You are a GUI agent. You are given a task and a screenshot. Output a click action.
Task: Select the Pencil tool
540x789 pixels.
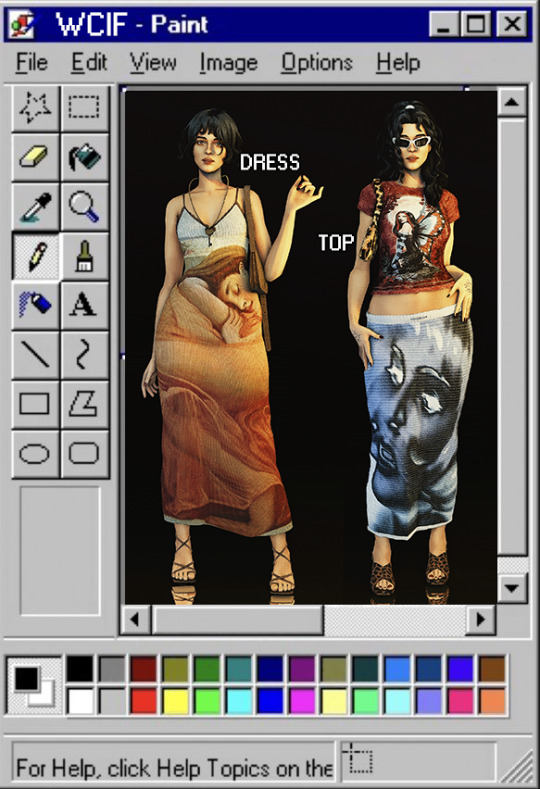click(35, 256)
